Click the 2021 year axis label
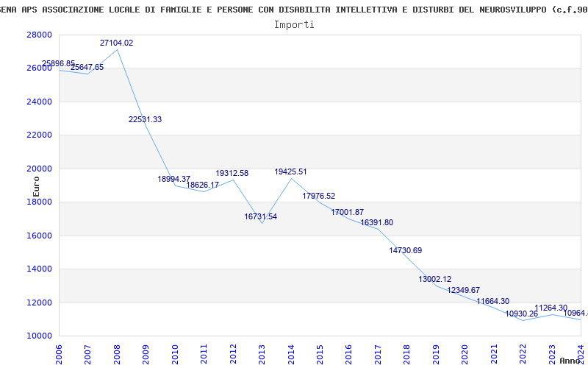The width and height of the screenshot is (588, 368). (x=495, y=355)
